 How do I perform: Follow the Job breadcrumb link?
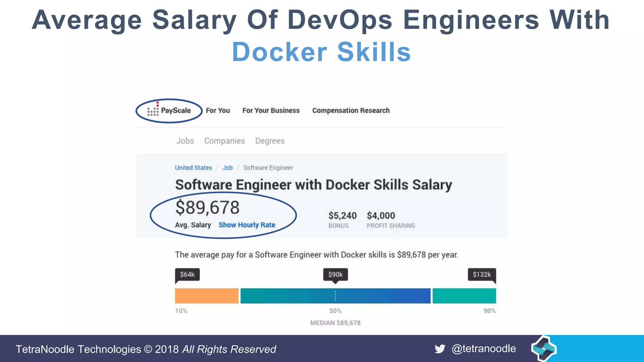(x=227, y=168)
